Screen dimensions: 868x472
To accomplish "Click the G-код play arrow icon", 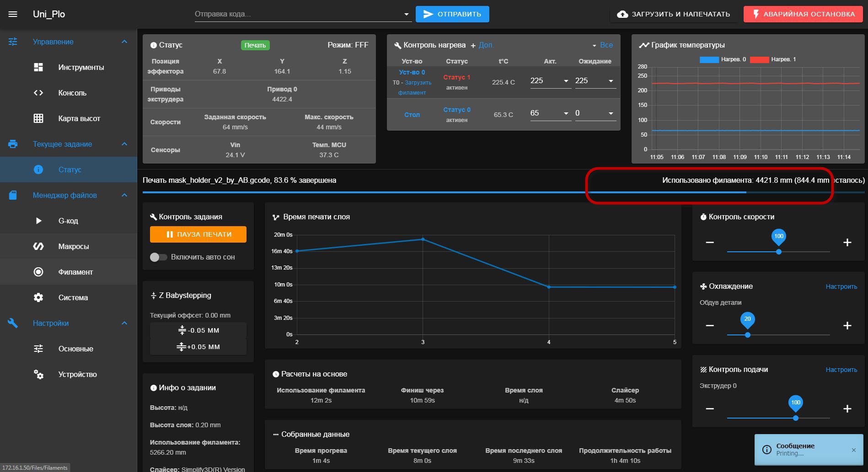I will [x=38, y=221].
